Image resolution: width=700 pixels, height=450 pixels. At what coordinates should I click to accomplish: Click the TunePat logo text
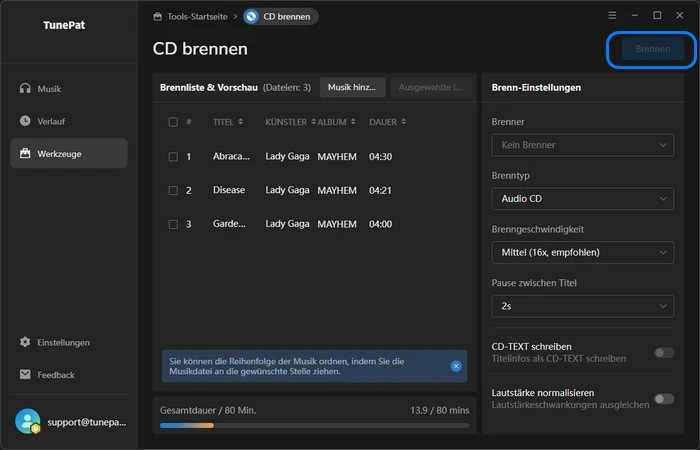tap(64, 25)
